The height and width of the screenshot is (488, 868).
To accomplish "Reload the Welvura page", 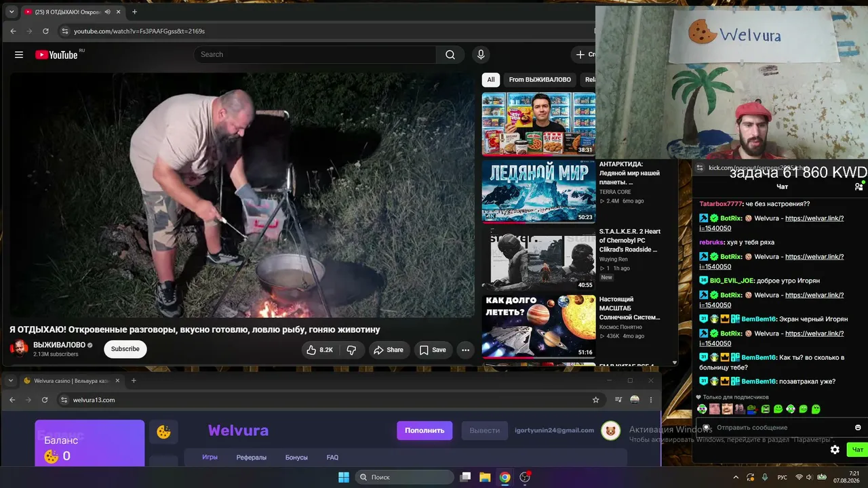I will coord(45,400).
